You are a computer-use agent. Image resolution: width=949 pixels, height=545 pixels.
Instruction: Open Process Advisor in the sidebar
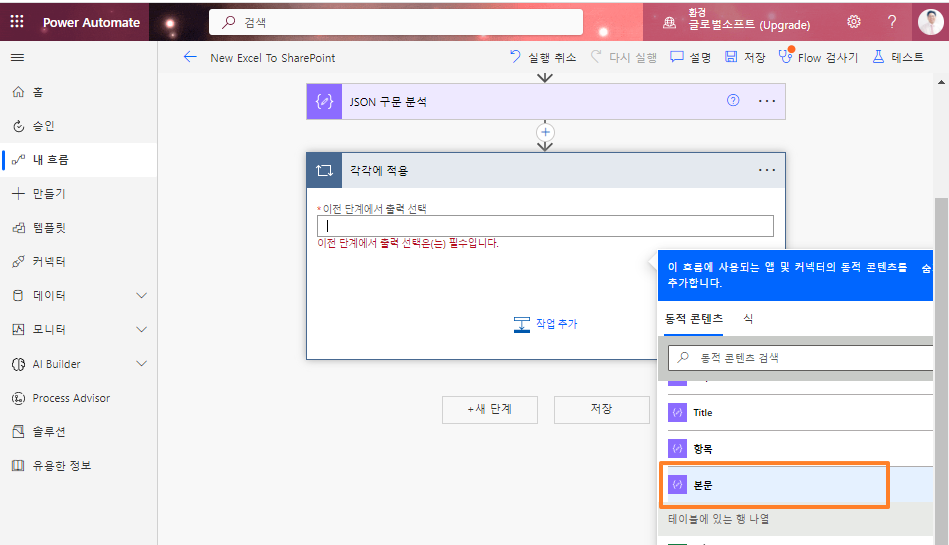coord(79,398)
